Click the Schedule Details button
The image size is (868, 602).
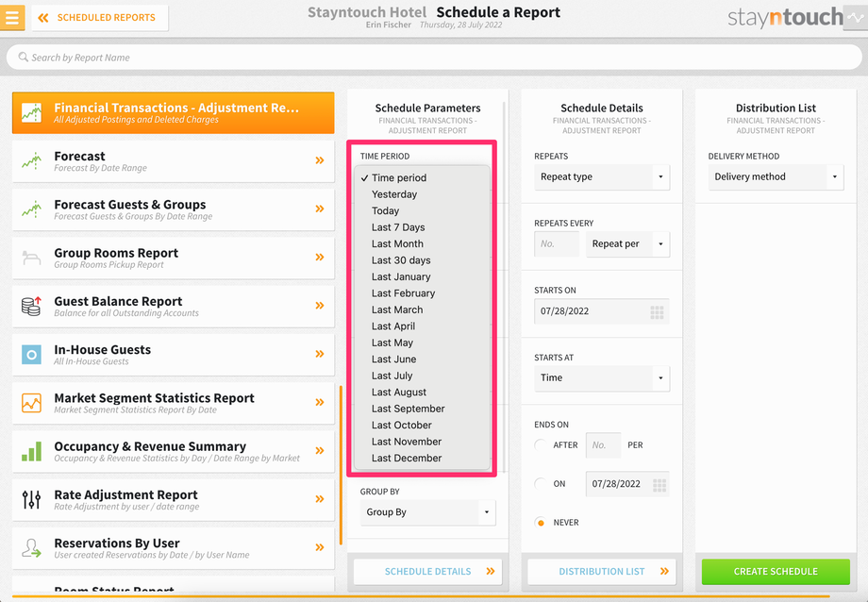(x=427, y=572)
